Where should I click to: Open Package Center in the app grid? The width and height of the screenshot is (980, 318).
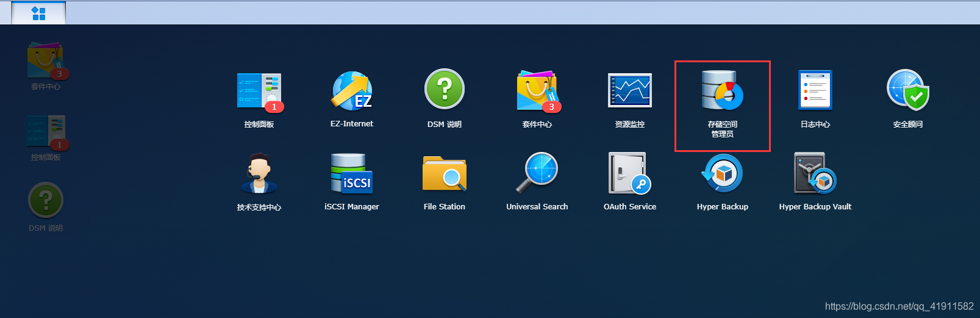[537, 92]
